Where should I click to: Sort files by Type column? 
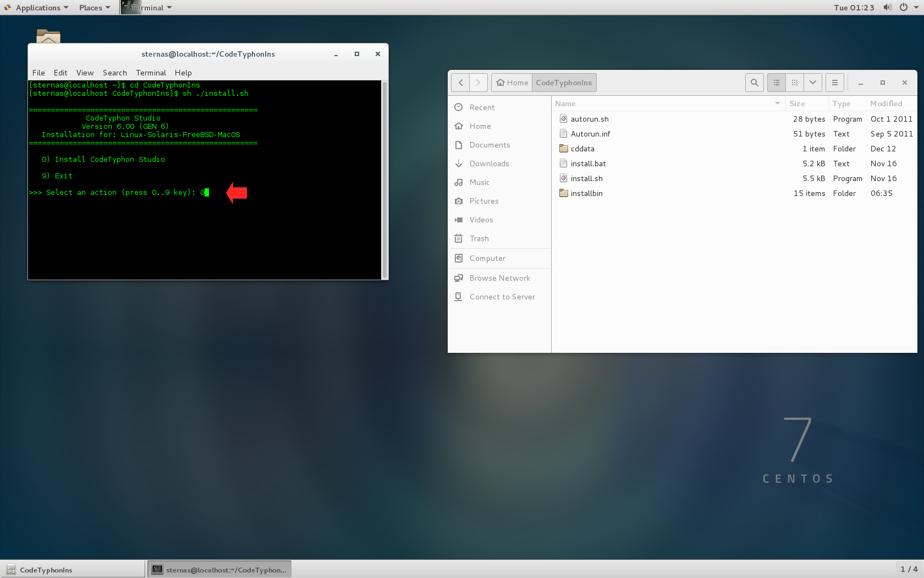tap(848, 103)
